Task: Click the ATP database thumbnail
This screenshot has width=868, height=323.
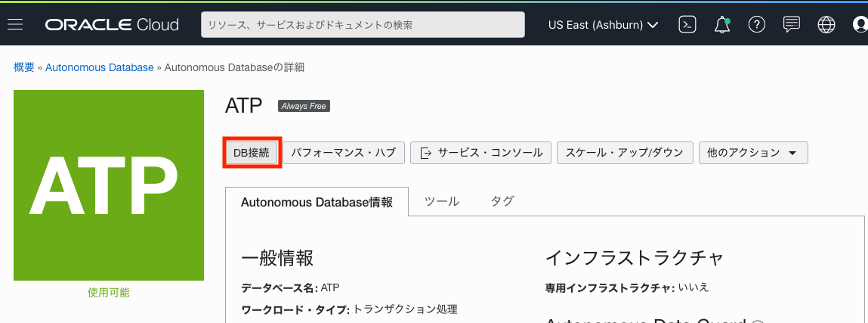Action: pyautogui.click(x=109, y=185)
